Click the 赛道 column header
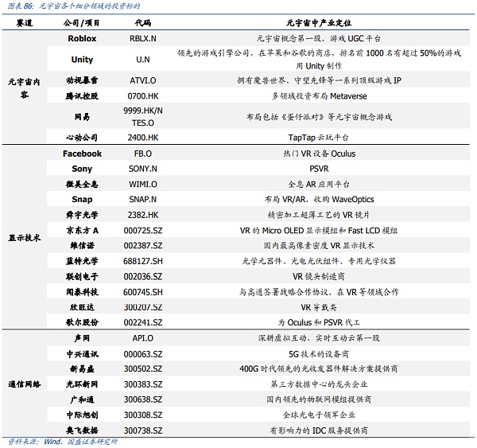The height and width of the screenshot is (448, 477). 25,23
